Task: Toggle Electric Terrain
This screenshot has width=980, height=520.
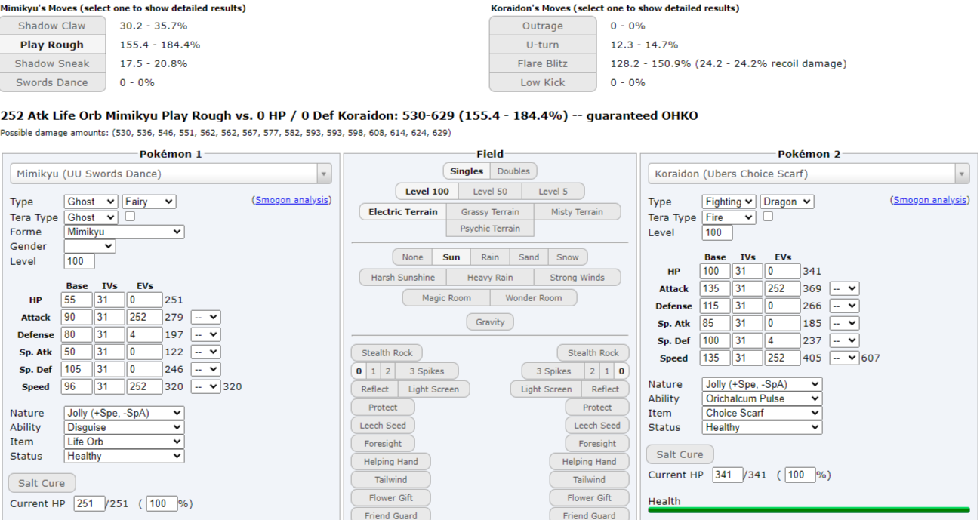Action: [x=403, y=212]
